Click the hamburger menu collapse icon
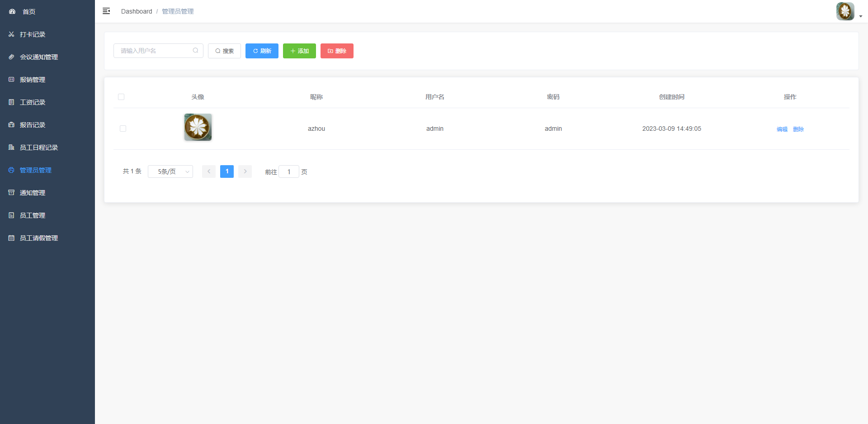Image resolution: width=868 pixels, height=424 pixels. [x=106, y=11]
